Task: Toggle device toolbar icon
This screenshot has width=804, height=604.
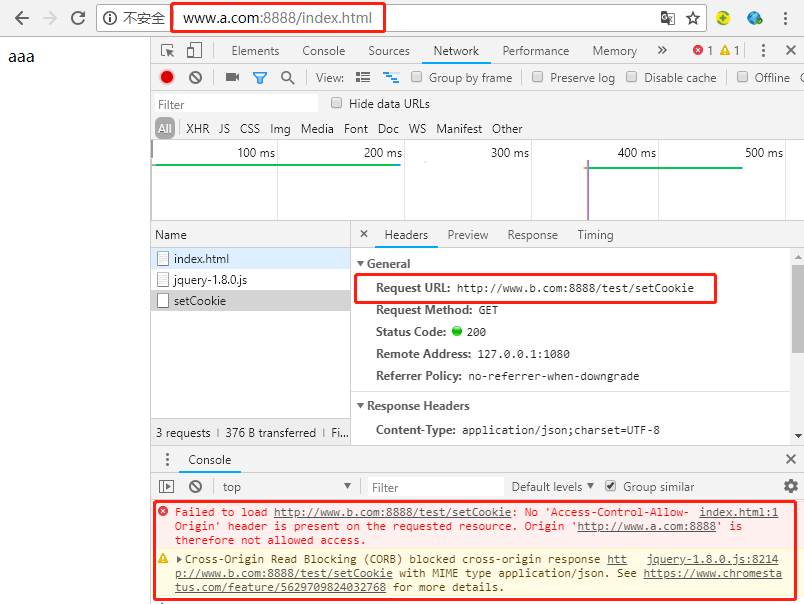Action: [194, 50]
